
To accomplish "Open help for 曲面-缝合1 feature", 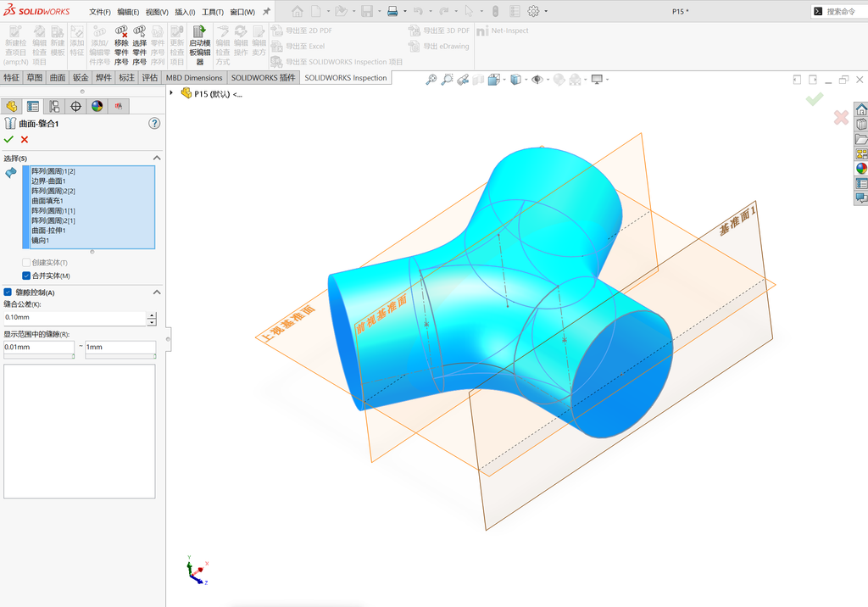I will (154, 124).
